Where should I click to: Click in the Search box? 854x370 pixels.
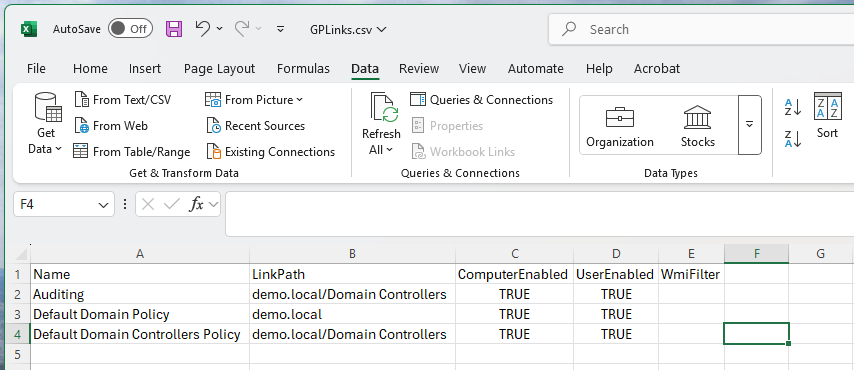(701, 29)
